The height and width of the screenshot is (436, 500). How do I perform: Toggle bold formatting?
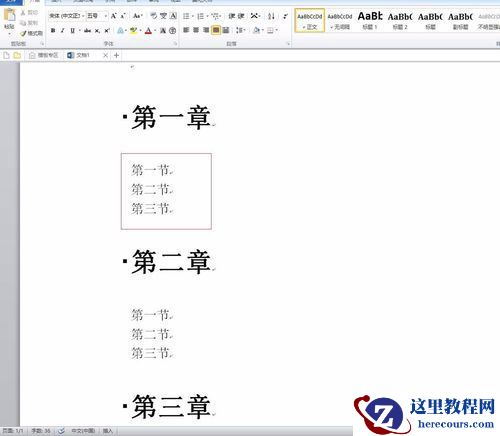pos(53,31)
